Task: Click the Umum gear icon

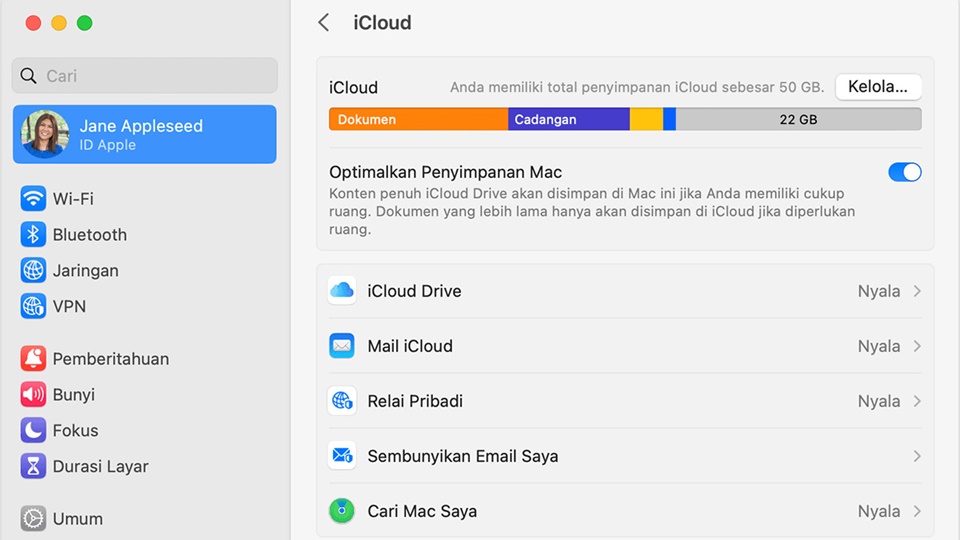Action: coord(33,519)
